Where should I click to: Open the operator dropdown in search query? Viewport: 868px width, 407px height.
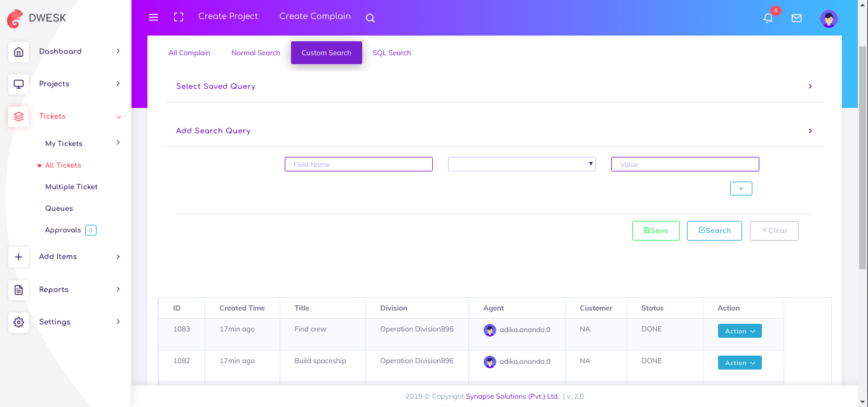pos(522,164)
